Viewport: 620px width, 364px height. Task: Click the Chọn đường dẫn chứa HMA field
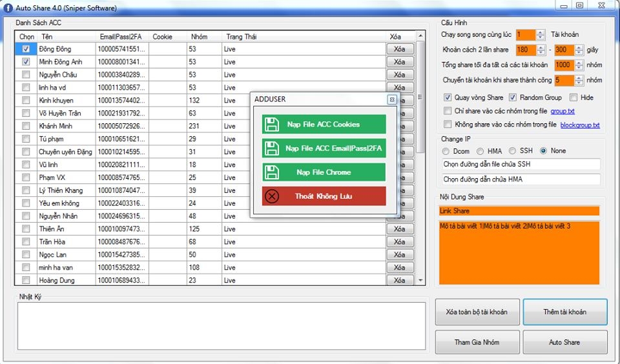(x=521, y=179)
